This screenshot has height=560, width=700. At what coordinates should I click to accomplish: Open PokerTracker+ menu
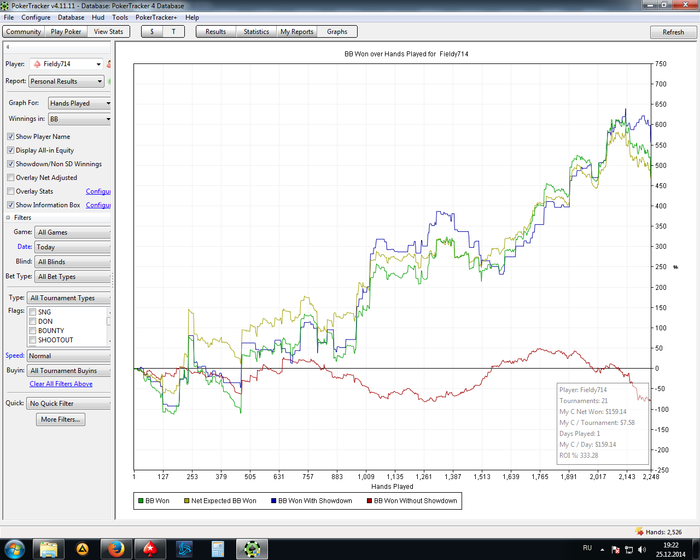click(x=156, y=17)
